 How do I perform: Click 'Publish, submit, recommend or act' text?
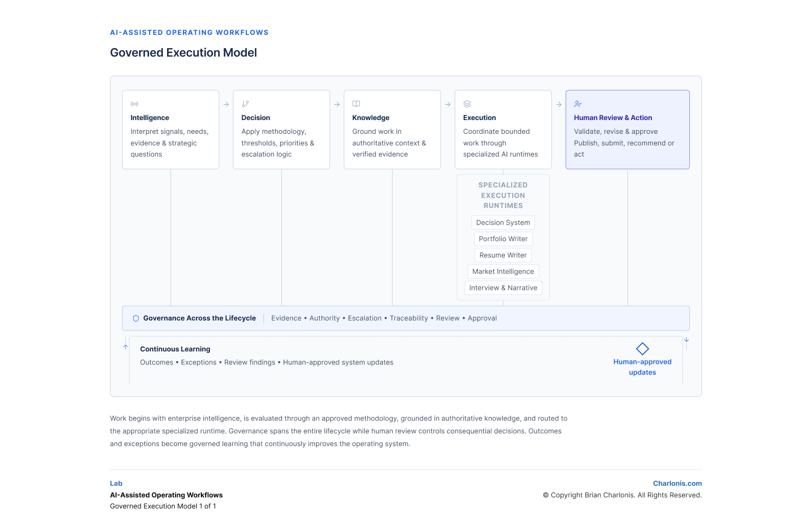click(x=624, y=149)
